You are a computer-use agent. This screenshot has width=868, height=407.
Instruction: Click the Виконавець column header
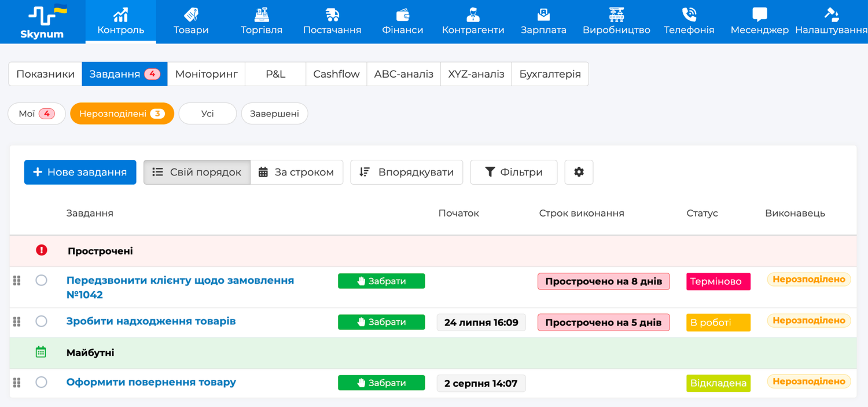point(795,213)
